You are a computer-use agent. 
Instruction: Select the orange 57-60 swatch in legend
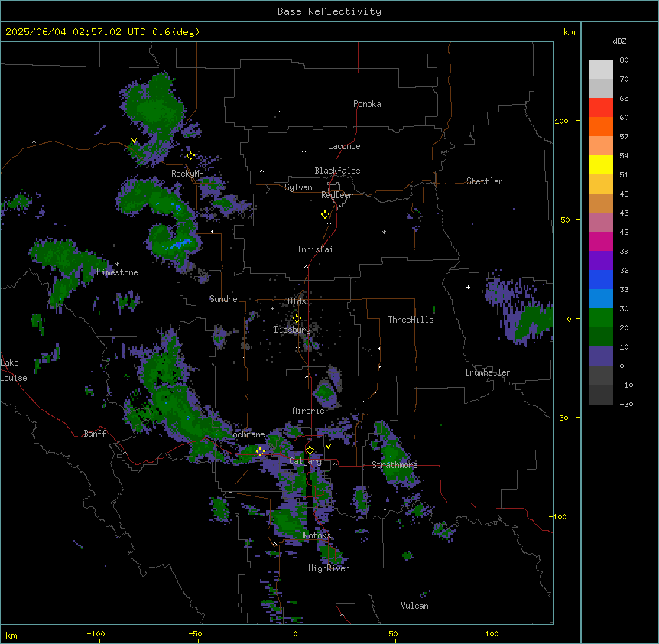click(601, 126)
